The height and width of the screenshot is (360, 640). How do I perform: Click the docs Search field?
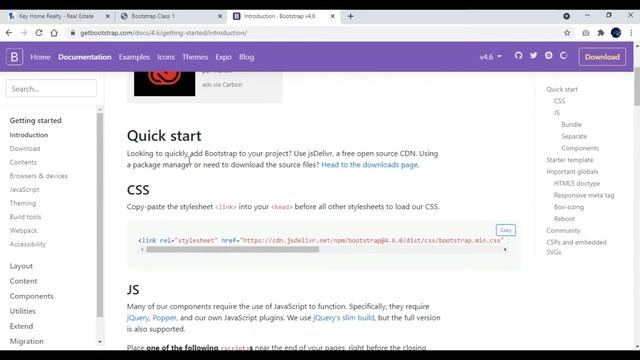point(51,89)
